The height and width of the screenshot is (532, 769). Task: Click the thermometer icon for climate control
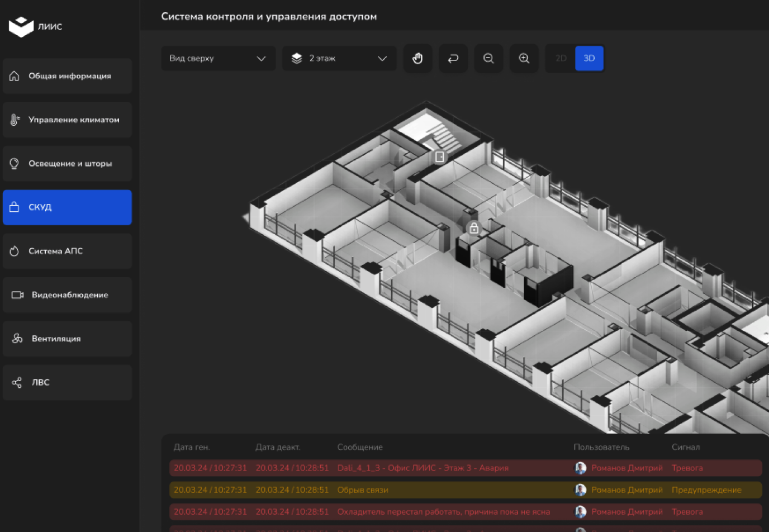[15, 120]
